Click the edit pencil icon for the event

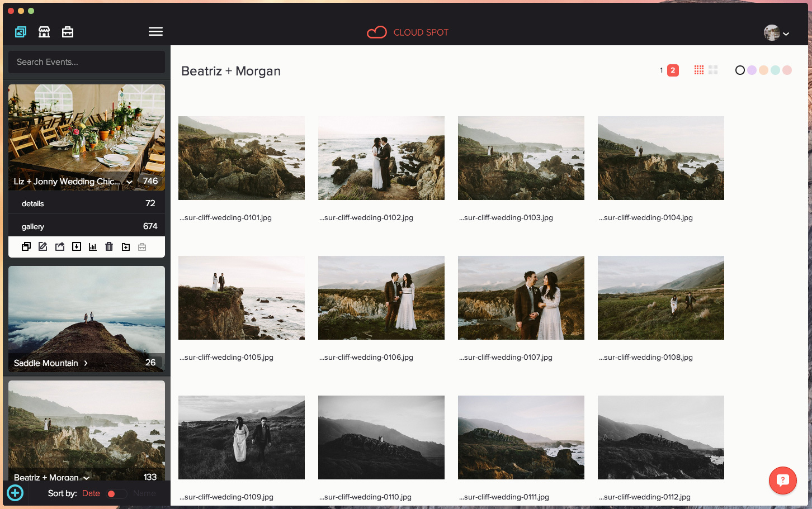coord(43,246)
